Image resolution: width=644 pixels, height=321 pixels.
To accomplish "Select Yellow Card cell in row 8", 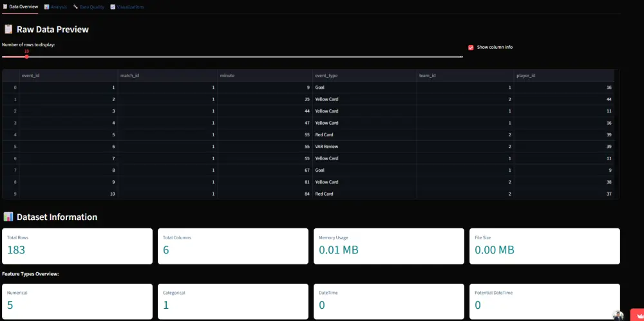I will [365, 182].
